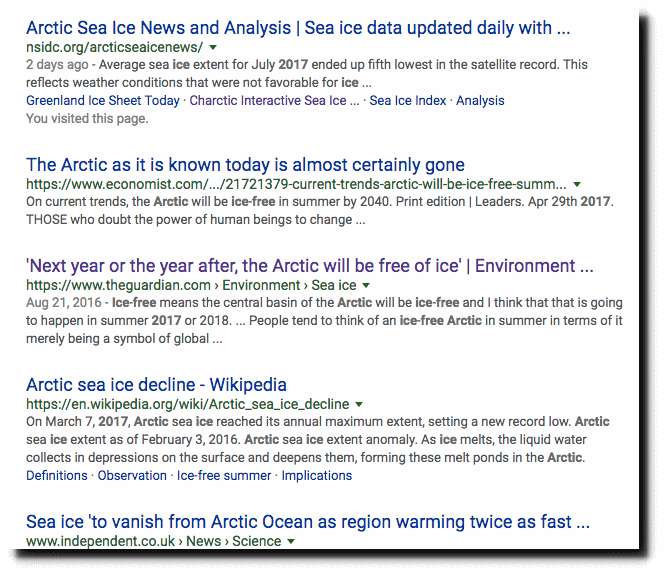Open the Charctic Interactive Sea Ice sitelink
The image size is (664, 574).
pos(274,100)
